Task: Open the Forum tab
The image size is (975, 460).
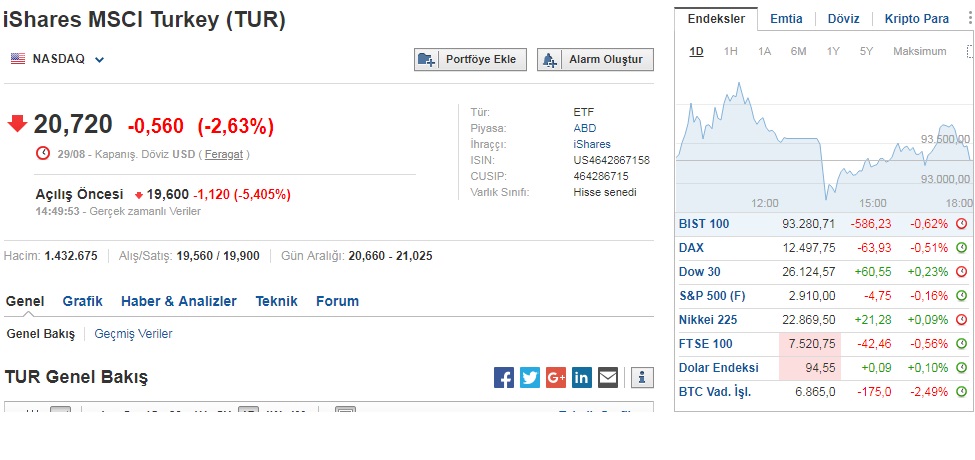Action: click(337, 301)
